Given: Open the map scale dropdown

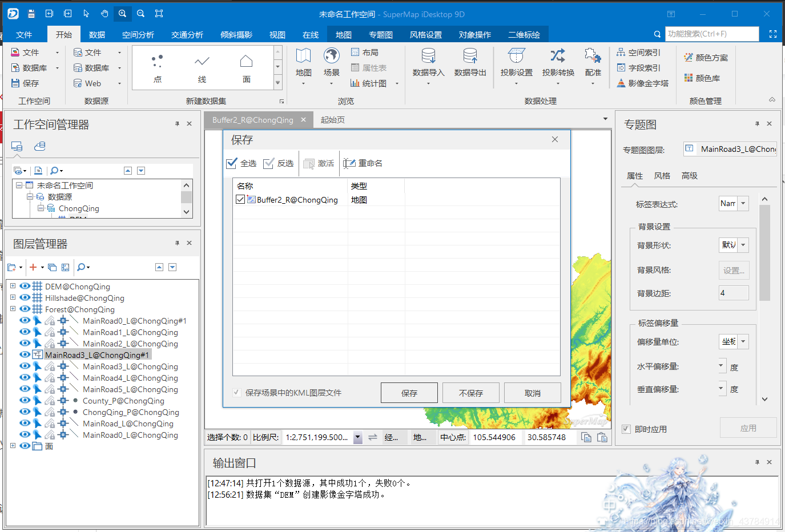Looking at the screenshot, I should [x=357, y=437].
